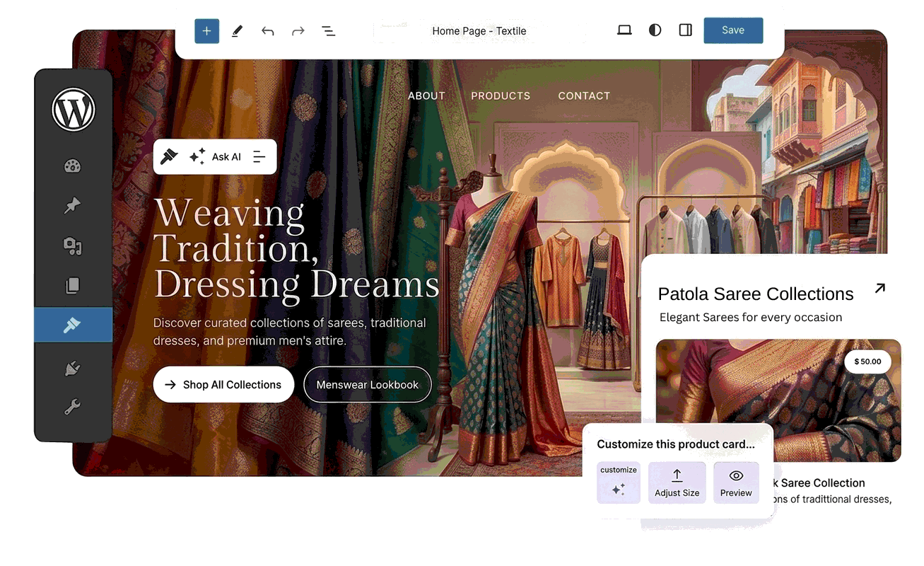Select the pencil edit tool in top toolbar
924x566 pixels.
[238, 31]
